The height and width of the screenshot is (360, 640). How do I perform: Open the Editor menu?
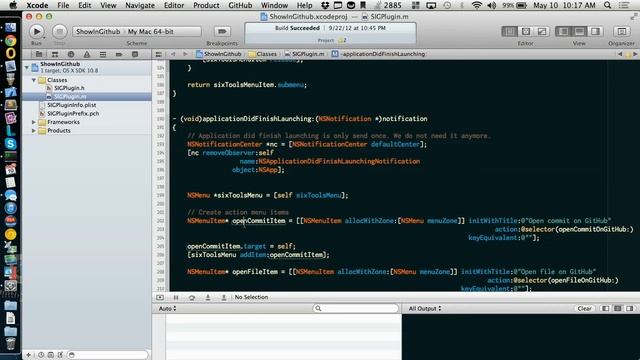(174, 5)
